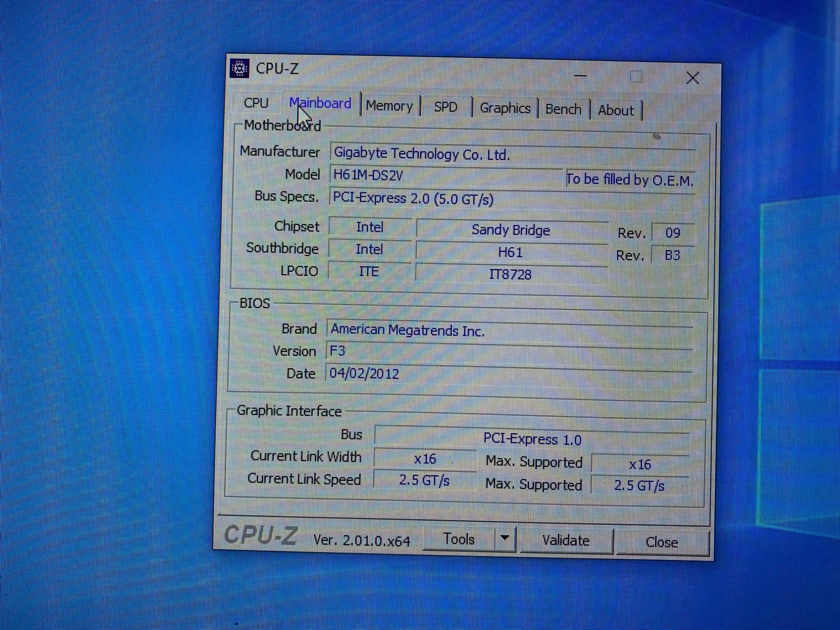Click the Validate button
Screen dimensions: 840x630
566,541
